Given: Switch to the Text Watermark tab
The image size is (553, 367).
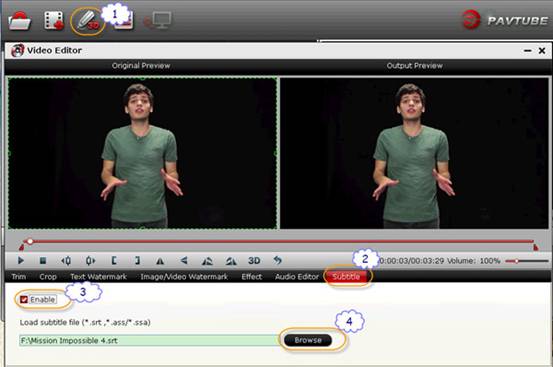Looking at the screenshot, I should (x=98, y=277).
